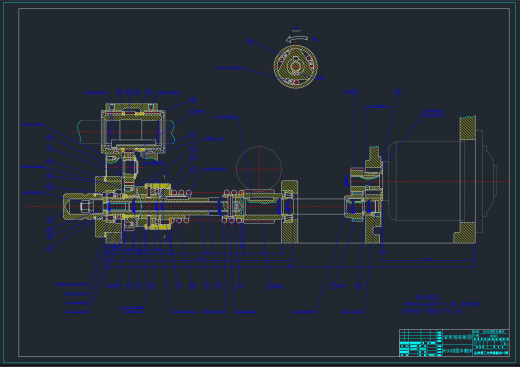The height and width of the screenshot is (367, 520).
Task: Click the hex nut at left shaft end
Action: point(86,206)
